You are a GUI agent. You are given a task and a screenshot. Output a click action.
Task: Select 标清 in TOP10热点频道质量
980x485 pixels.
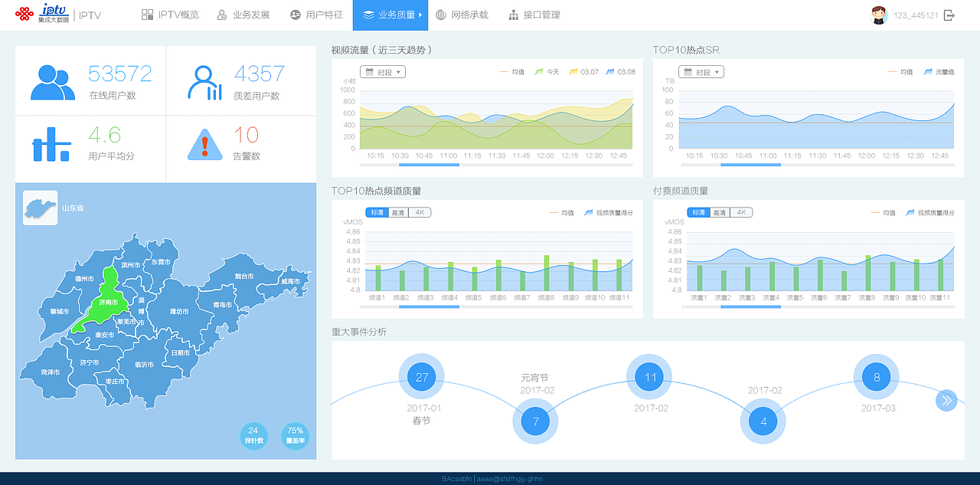tap(377, 213)
